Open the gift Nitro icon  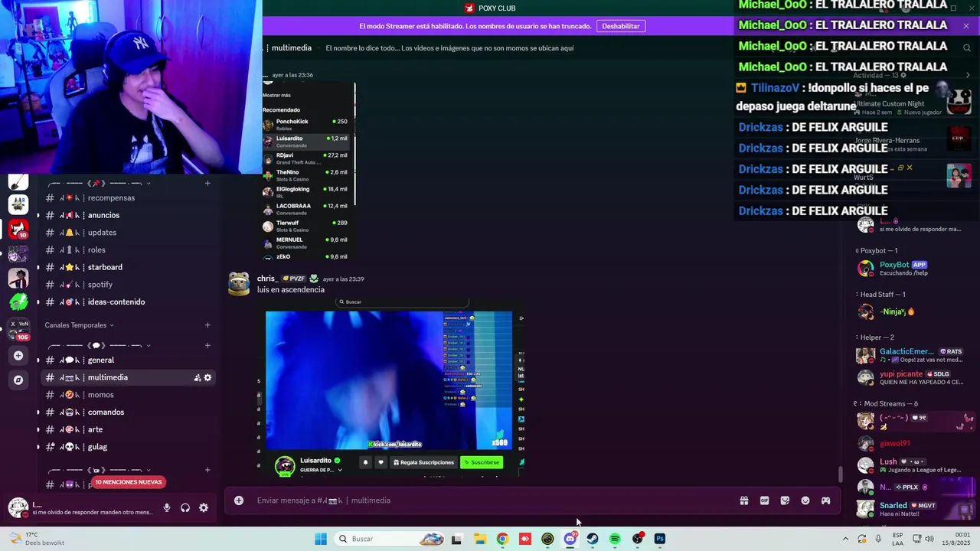(743, 500)
